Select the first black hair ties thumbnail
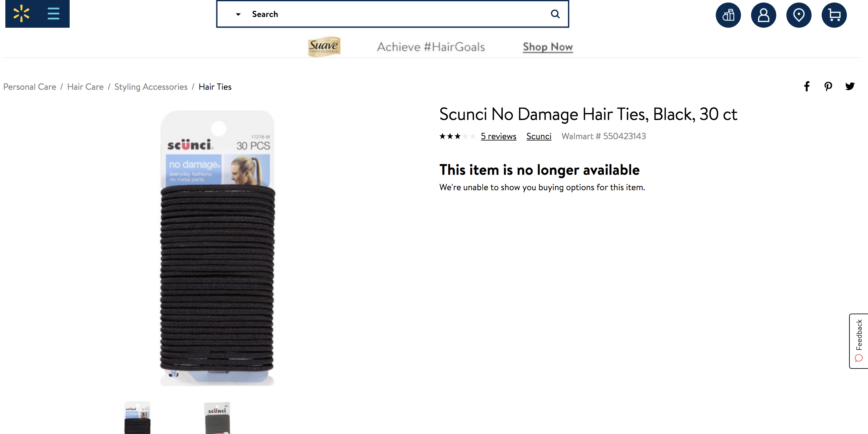 [x=137, y=418]
